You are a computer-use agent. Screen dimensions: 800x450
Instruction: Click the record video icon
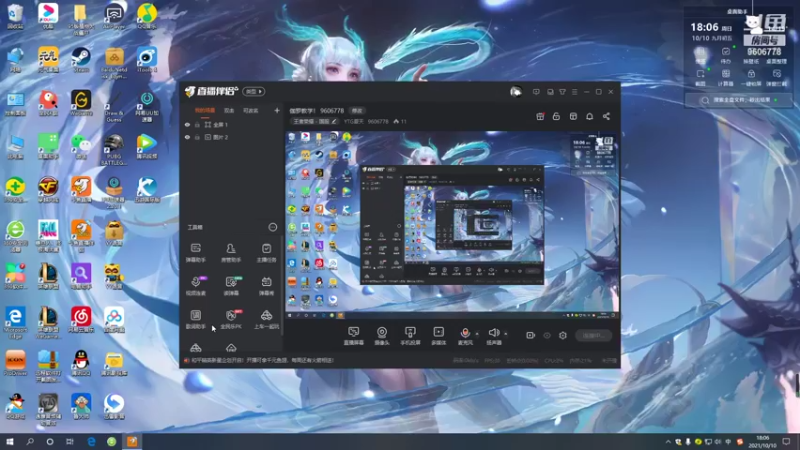531,335
